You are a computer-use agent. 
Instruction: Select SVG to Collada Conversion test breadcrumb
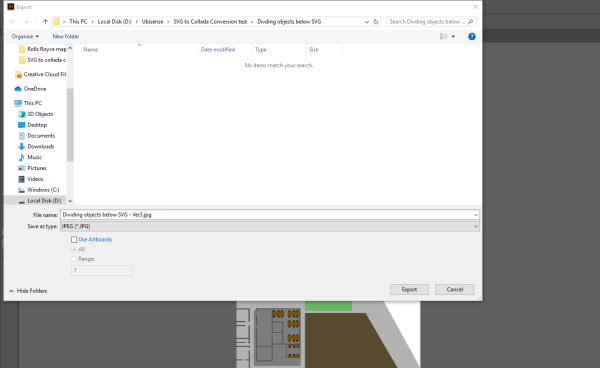[210, 22]
